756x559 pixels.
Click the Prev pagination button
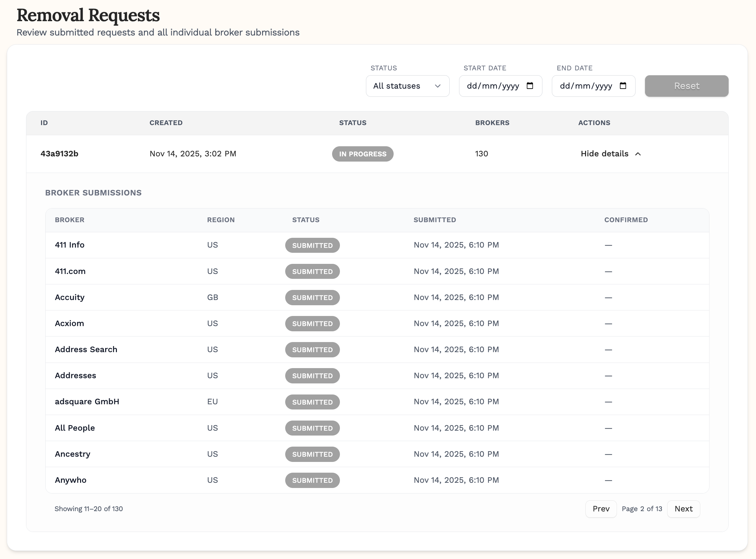[x=601, y=509]
